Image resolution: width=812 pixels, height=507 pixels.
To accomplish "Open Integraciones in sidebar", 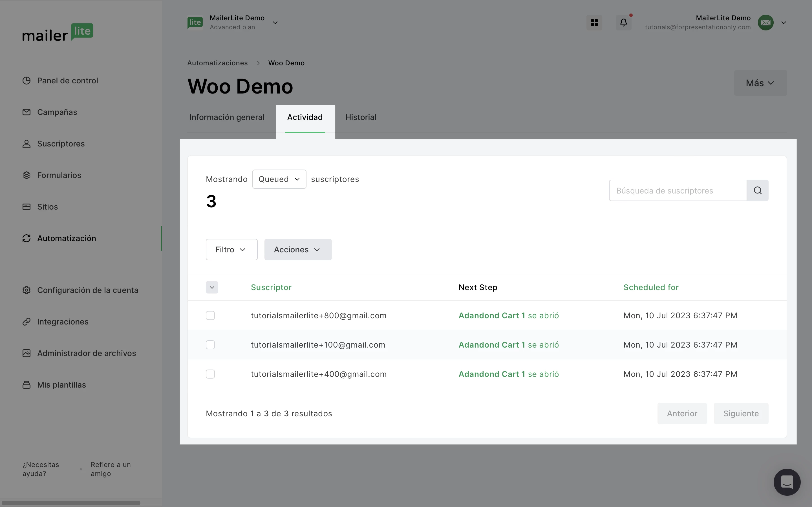I will tap(63, 322).
